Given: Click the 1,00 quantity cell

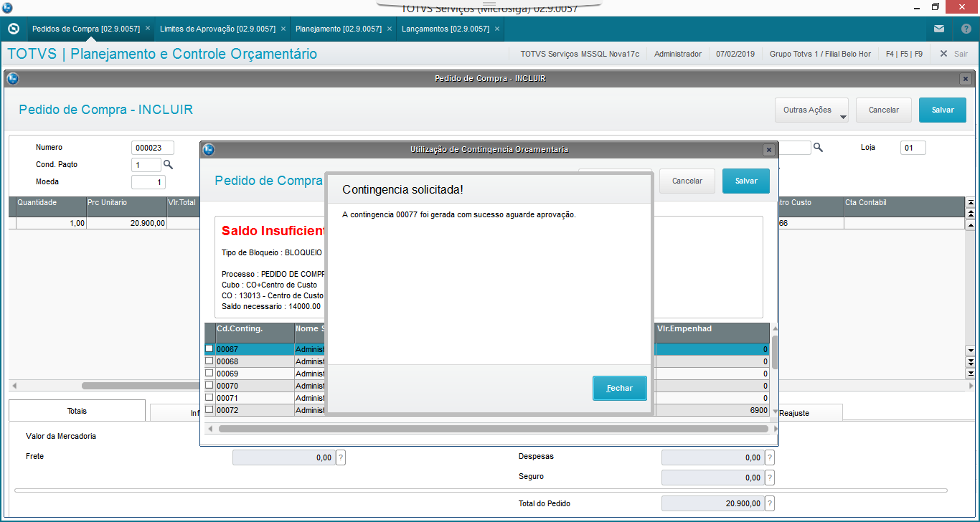Looking at the screenshot, I should (x=51, y=223).
